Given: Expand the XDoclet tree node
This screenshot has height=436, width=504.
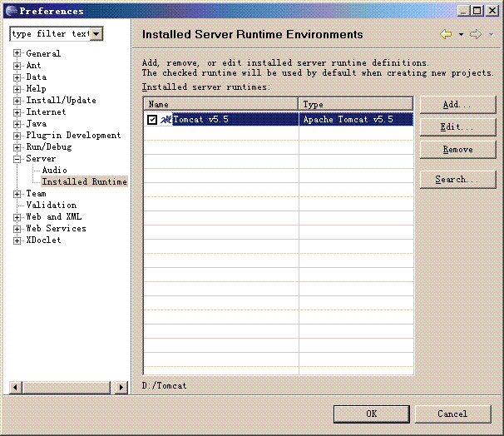Looking at the screenshot, I should [17, 240].
